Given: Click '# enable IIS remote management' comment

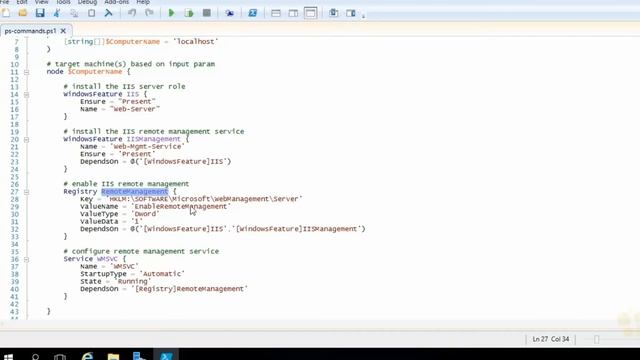Looking at the screenshot, I should click(126, 184).
